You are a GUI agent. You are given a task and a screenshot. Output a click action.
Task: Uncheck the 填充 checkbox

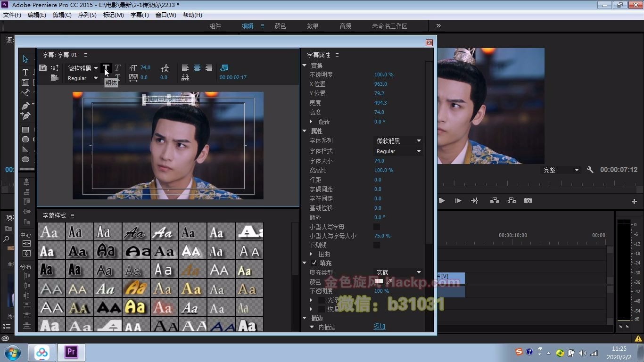tap(314, 263)
